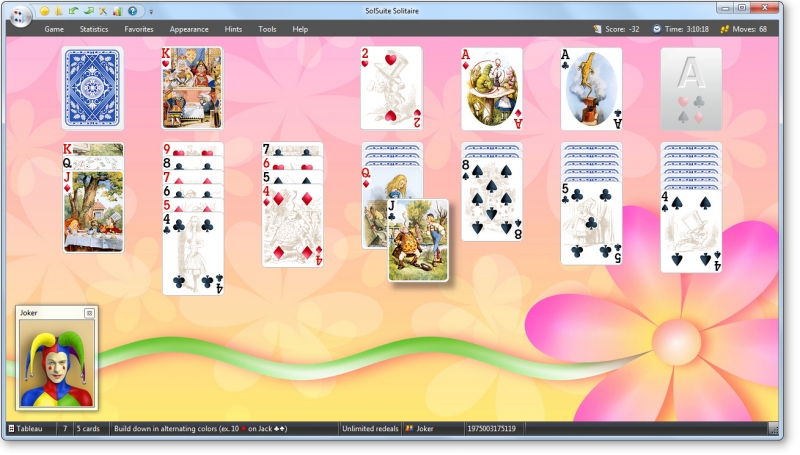The width and height of the screenshot is (800, 455).
Task: Click the resize grip in the status bar corner
Action: click(x=773, y=429)
